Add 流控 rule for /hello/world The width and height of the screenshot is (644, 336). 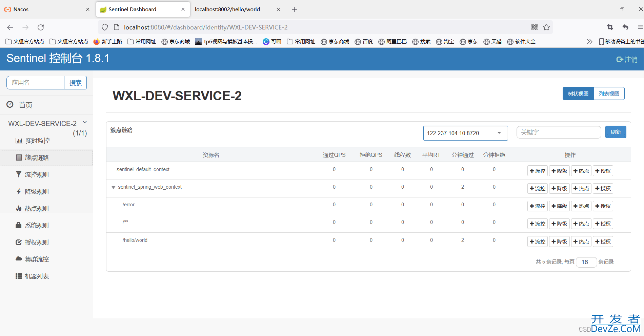[x=538, y=242]
